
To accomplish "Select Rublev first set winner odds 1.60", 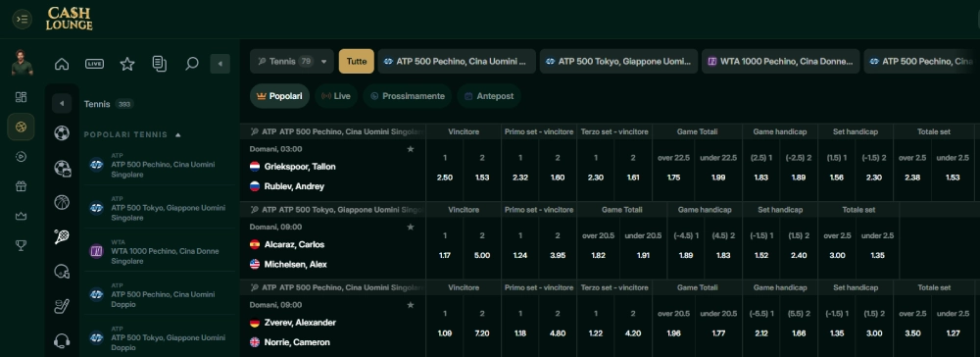I will tap(558, 170).
